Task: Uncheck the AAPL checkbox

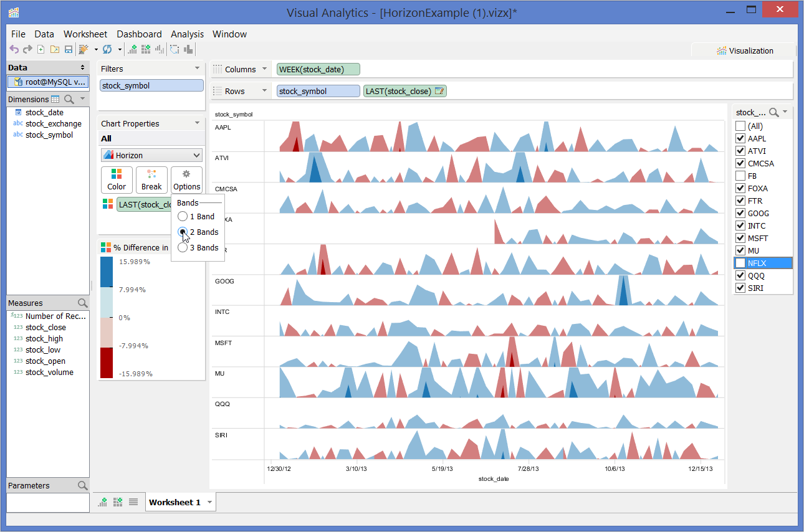Action: pos(740,139)
